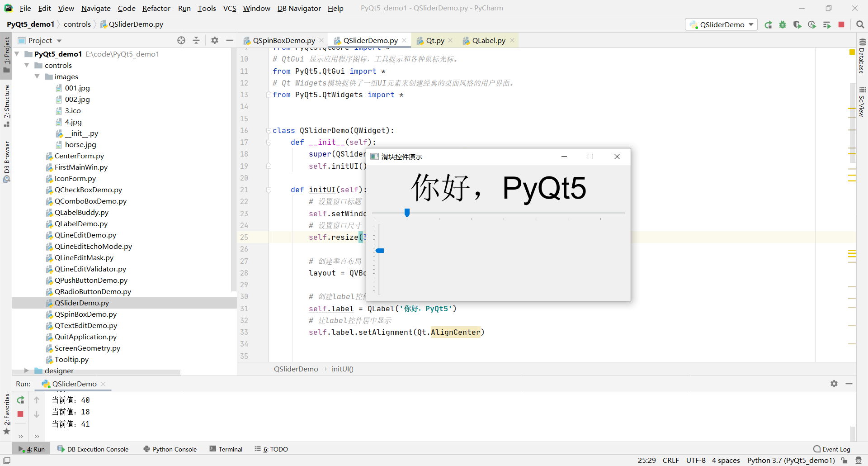Open Search Everywhere magnifier icon

click(860, 24)
